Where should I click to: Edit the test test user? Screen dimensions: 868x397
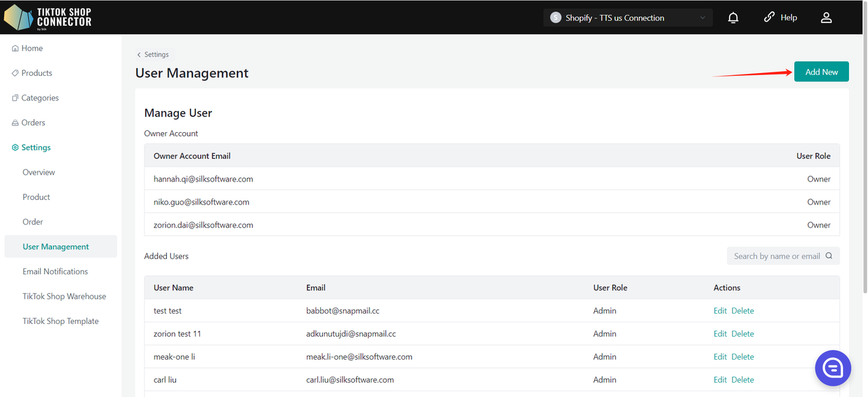point(719,311)
